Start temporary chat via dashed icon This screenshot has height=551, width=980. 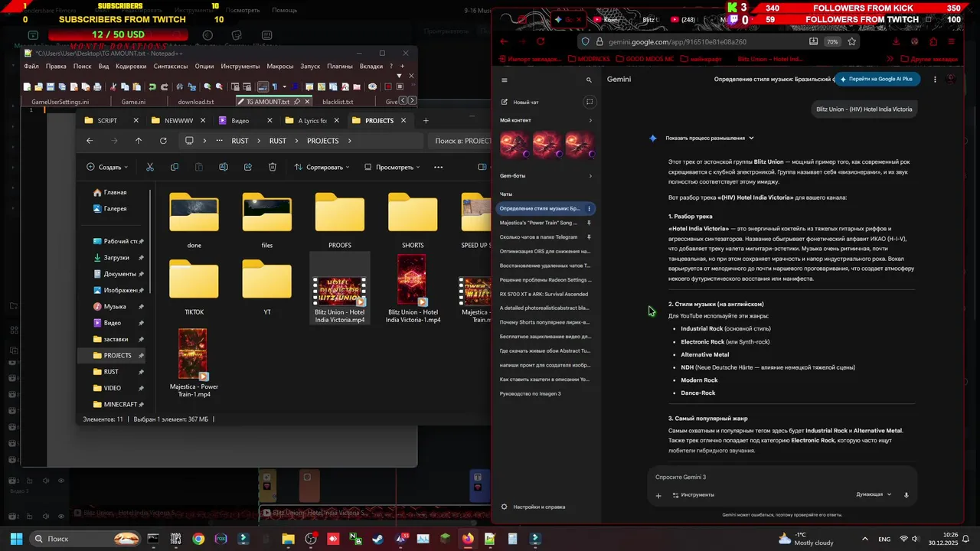pyautogui.click(x=590, y=102)
